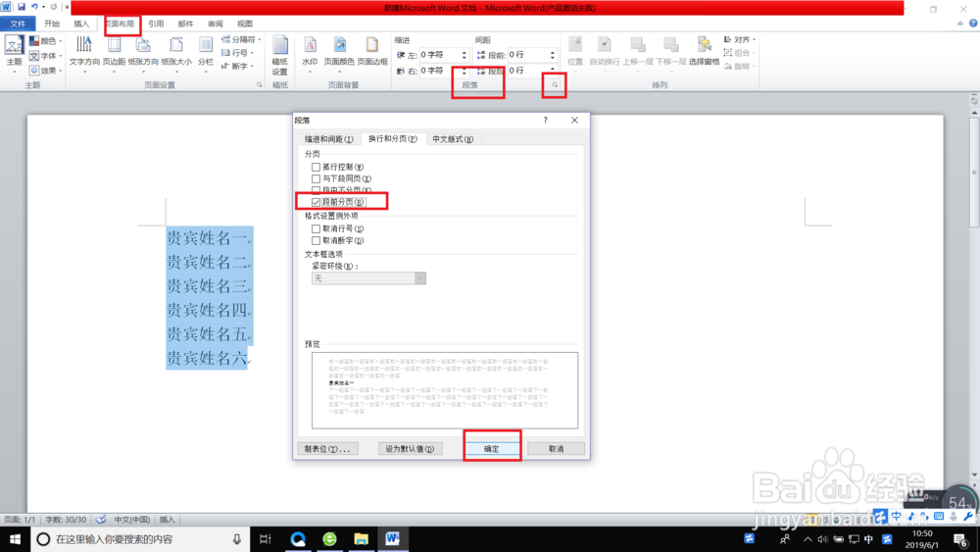The image size is (980, 552).
Task: Open the 断字 hyphenation dropdown
Action: tap(238, 66)
